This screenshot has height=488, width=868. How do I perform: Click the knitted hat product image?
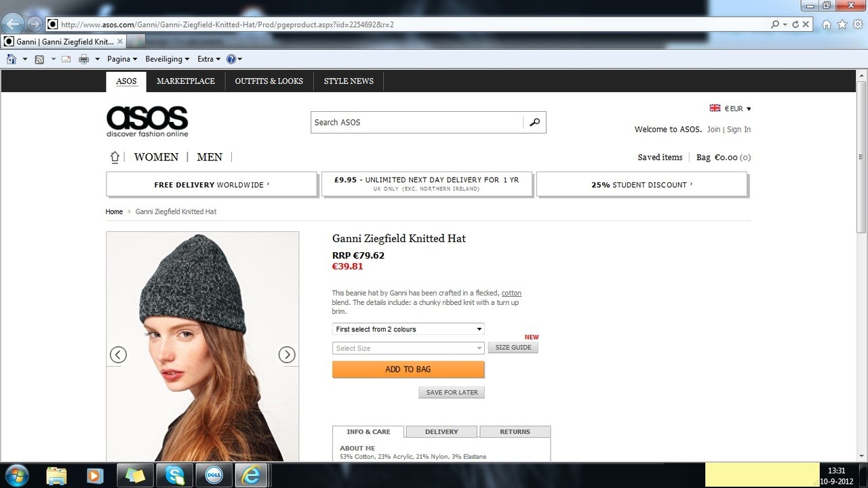tap(202, 346)
